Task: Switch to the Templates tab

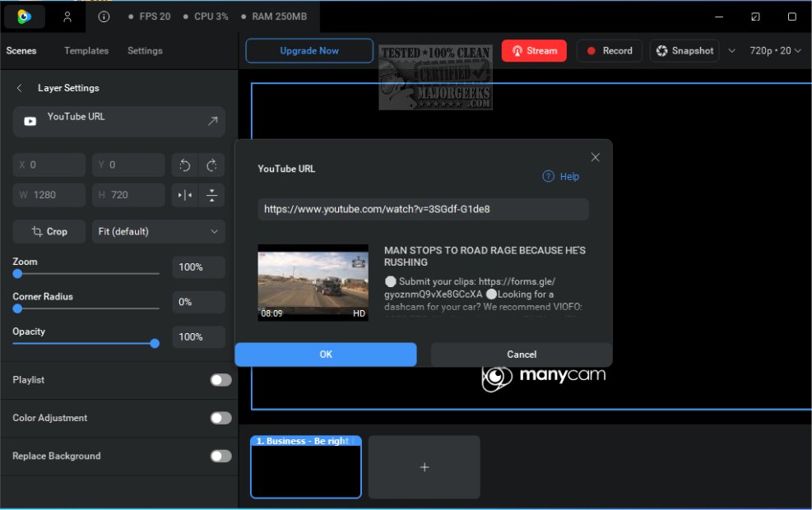Action: point(86,51)
